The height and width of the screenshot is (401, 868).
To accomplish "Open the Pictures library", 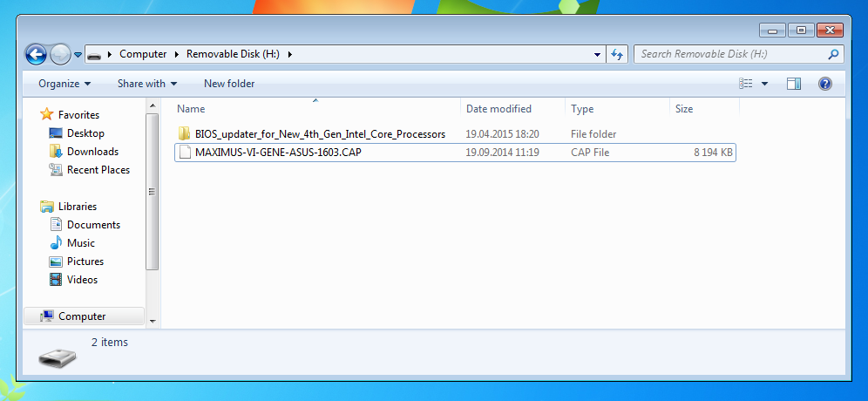I will pyautogui.click(x=85, y=261).
